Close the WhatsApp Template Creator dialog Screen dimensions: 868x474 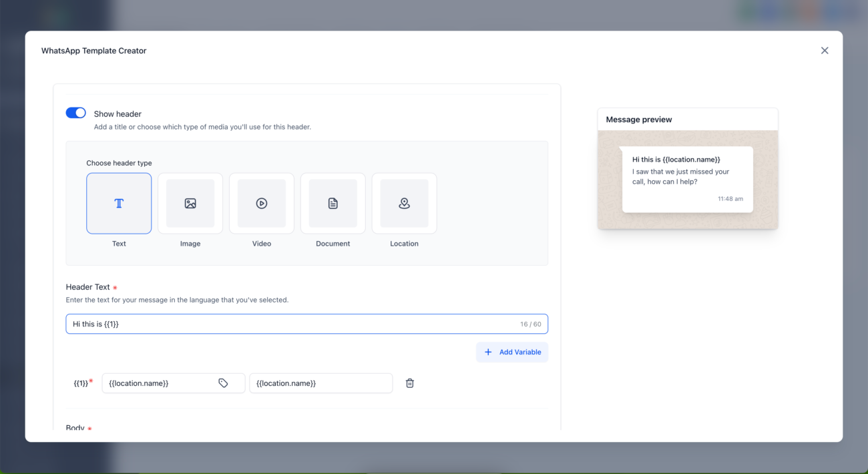(825, 51)
